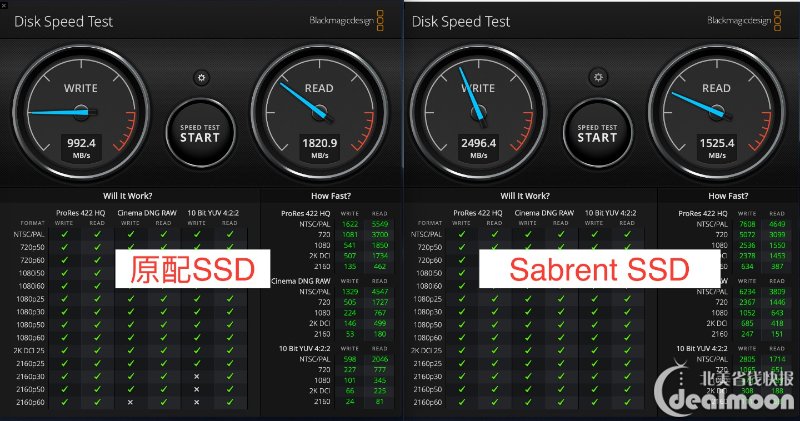Click the 5549 ProRes NTSC/PAL read value
800x421 pixels.
pyautogui.click(x=380, y=224)
